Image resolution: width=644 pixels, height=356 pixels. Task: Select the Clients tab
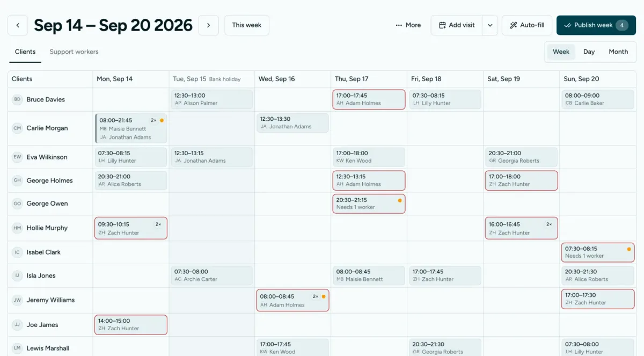coord(25,52)
